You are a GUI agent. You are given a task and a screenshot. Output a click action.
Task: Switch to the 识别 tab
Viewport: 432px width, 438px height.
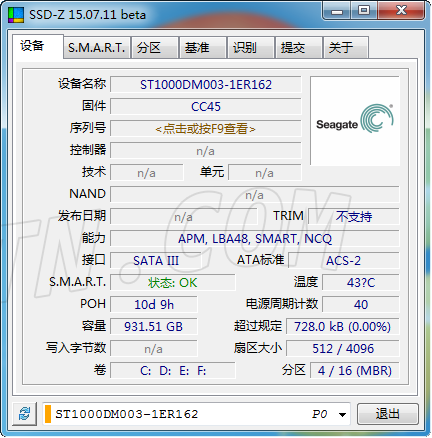[250, 48]
